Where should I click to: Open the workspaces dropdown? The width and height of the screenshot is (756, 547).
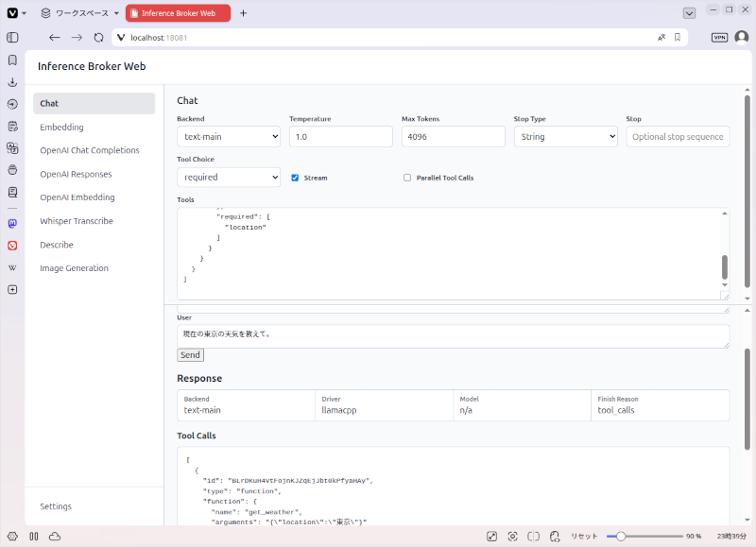point(79,13)
